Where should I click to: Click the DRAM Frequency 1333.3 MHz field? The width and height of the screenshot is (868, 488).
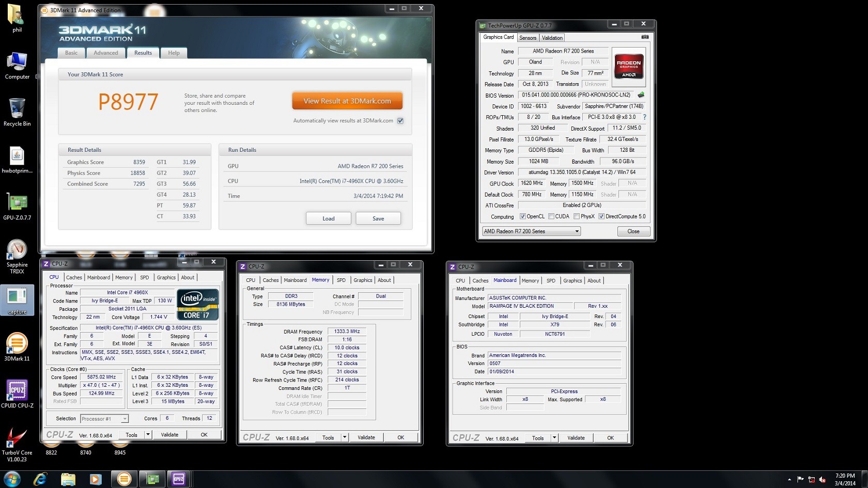347,332
